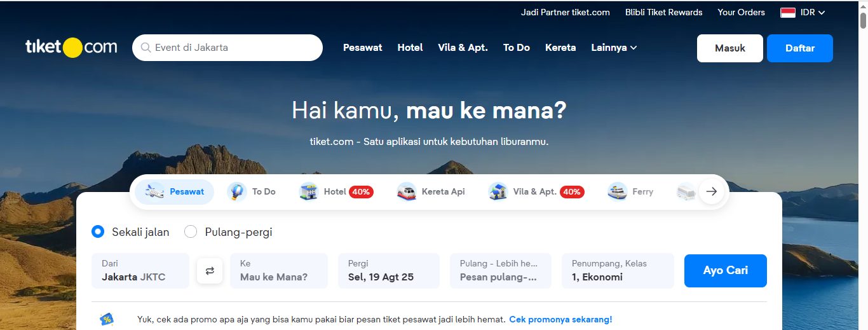Show more categories with right arrow
This screenshot has height=330, width=868.
(712, 191)
